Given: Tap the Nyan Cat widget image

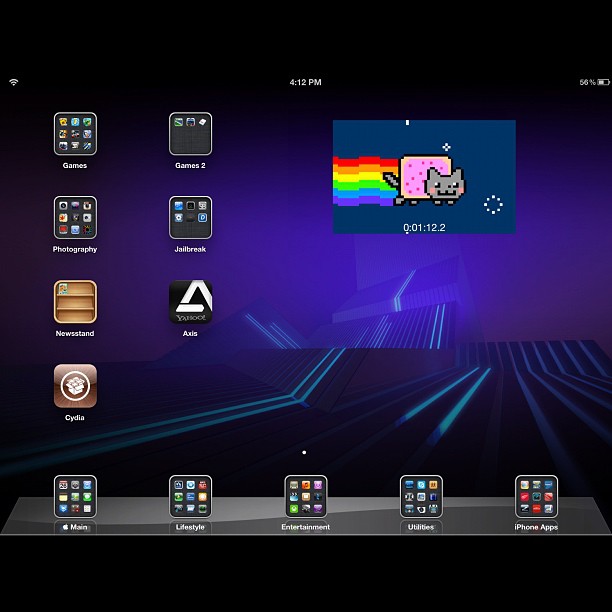Looking at the screenshot, I should coord(424,177).
